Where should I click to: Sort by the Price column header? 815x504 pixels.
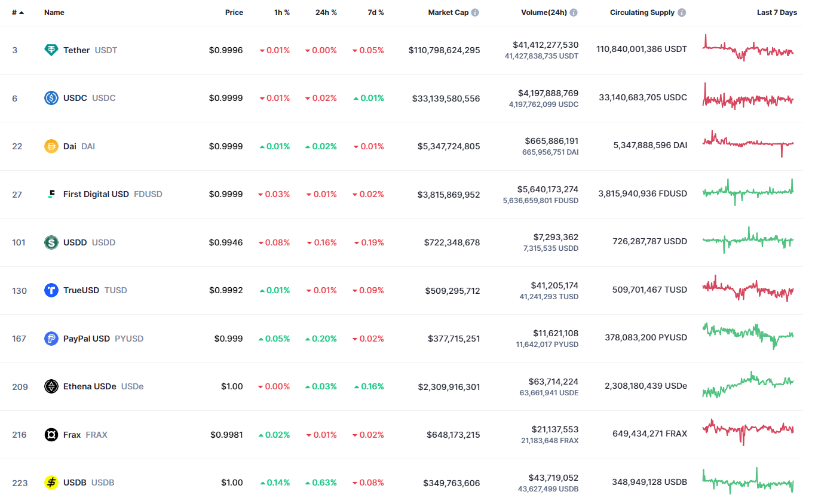[234, 13]
